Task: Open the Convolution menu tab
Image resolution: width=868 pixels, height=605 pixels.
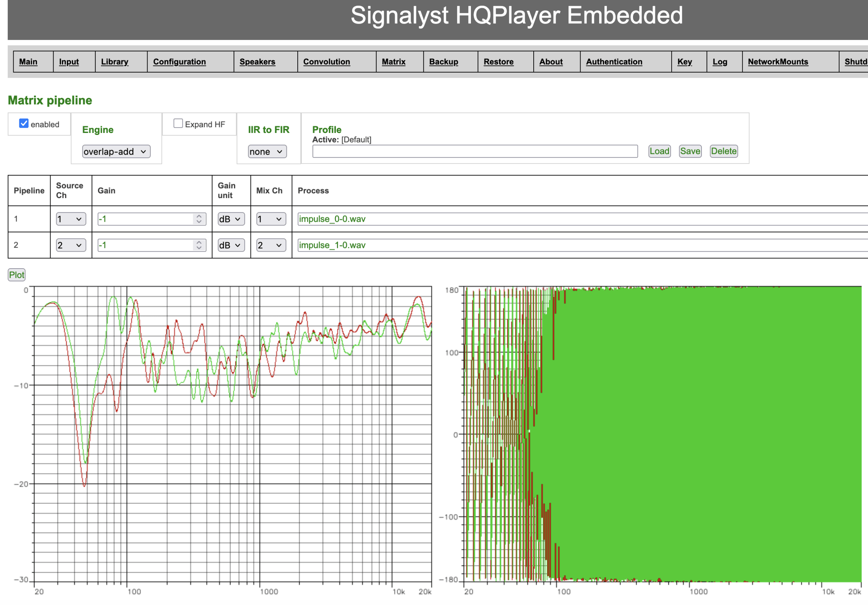Action: pos(326,62)
